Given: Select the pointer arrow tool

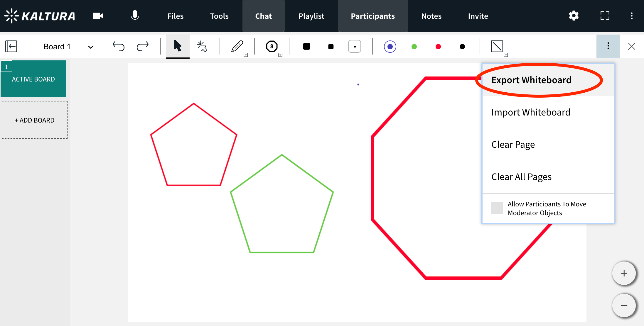Looking at the screenshot, I should pos(178,46).
